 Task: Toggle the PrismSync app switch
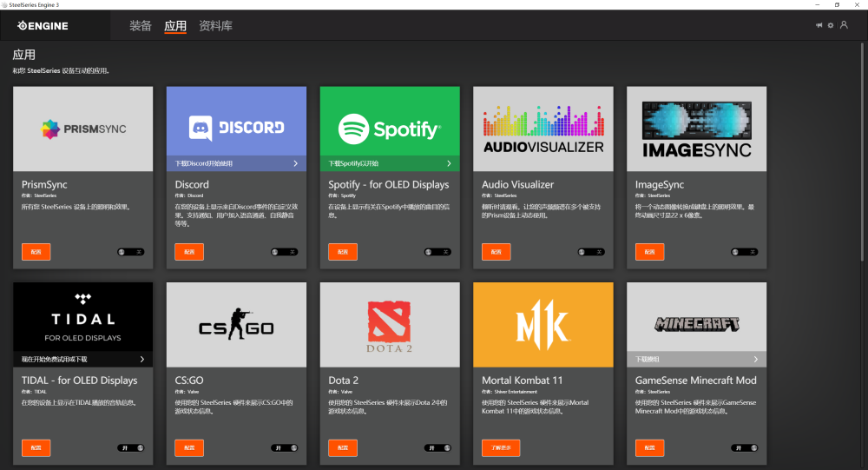click(x=131, y=252)
